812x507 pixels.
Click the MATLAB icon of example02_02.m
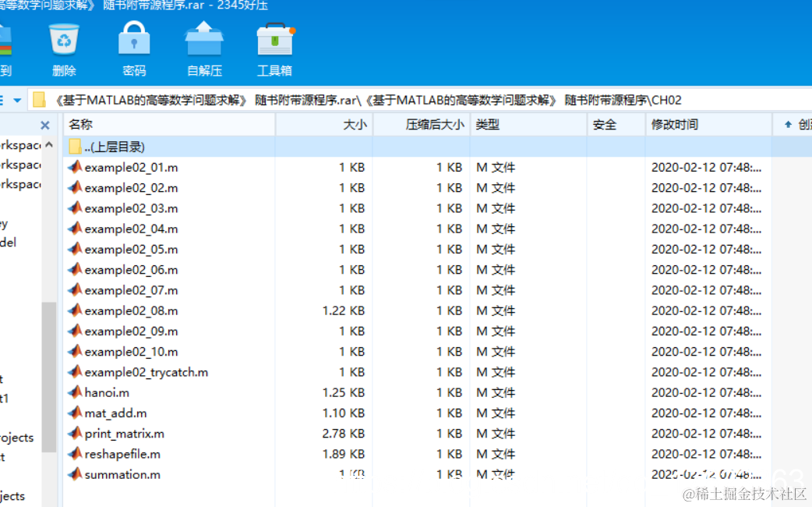(75, 187)
